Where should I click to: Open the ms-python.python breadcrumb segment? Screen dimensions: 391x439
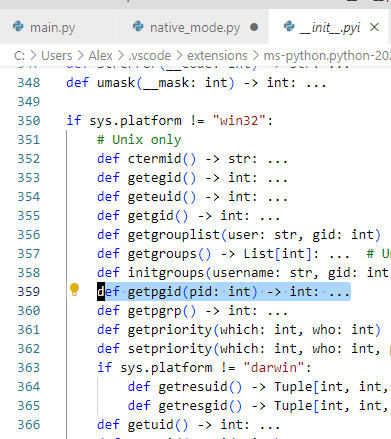[x=327, y=55]
